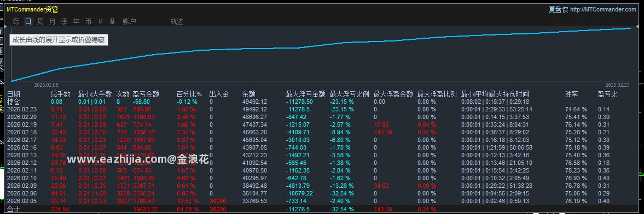The width and height of the screenshot is (644, 214).
Task: Switch to the 综 summary tab
Action: tap(16, 21)
